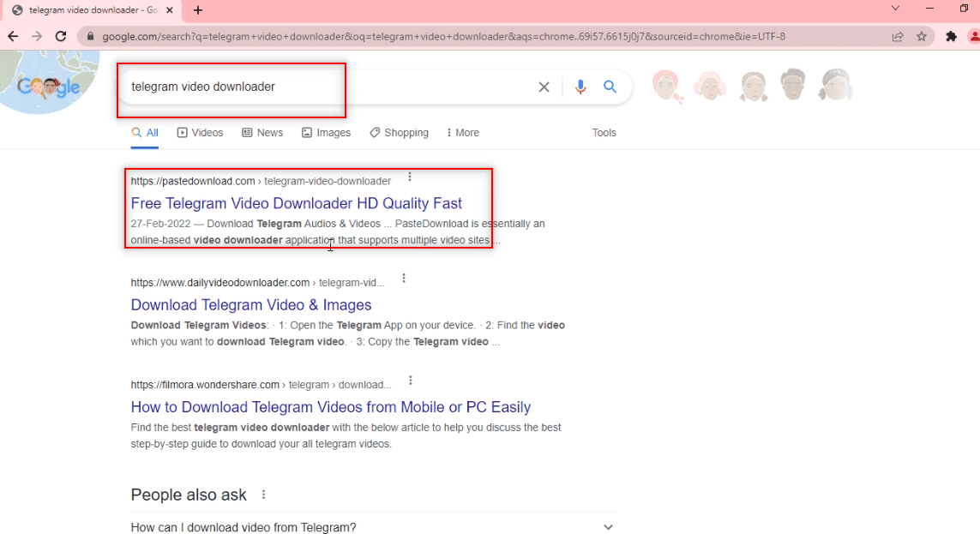Viewport: 980px width, 534px height.
Task: Switch to the Shopping tab
Action: click(399, 132)
